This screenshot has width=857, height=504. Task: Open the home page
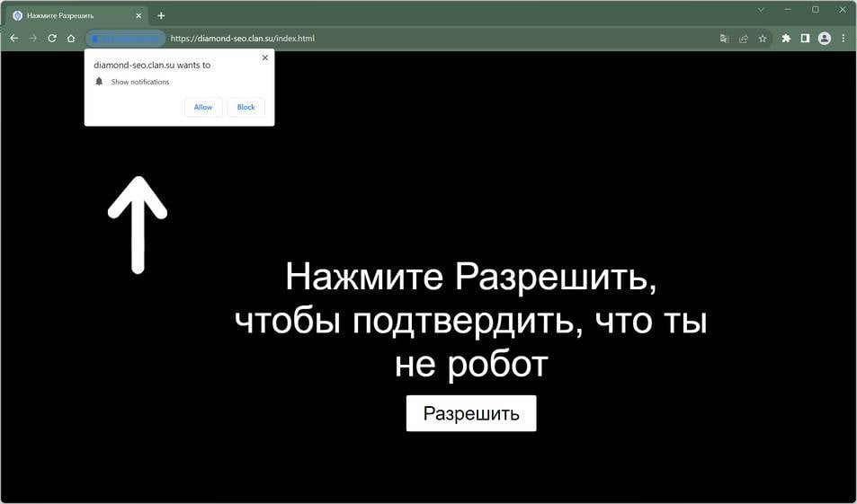pyautogui.click(x=71, y=39)
